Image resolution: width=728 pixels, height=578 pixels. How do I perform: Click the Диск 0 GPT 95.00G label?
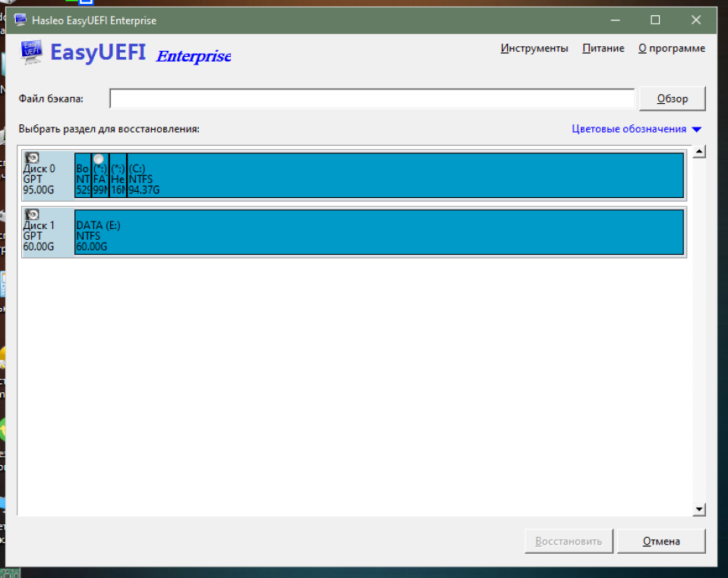click(x=39, y=179)
